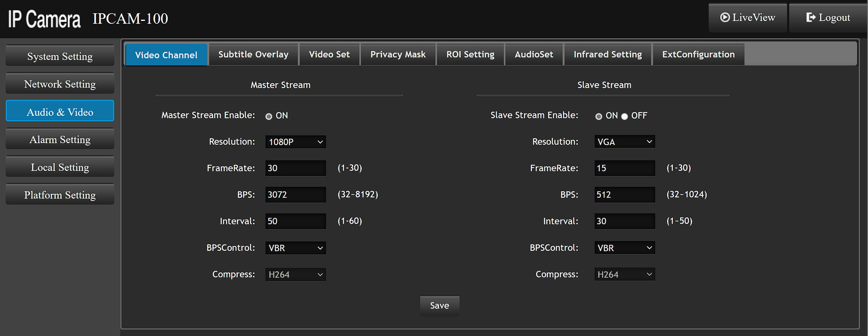Click the Logout exit arrow icon
This screenshot has width=868, height=336.
pos(811,17)
